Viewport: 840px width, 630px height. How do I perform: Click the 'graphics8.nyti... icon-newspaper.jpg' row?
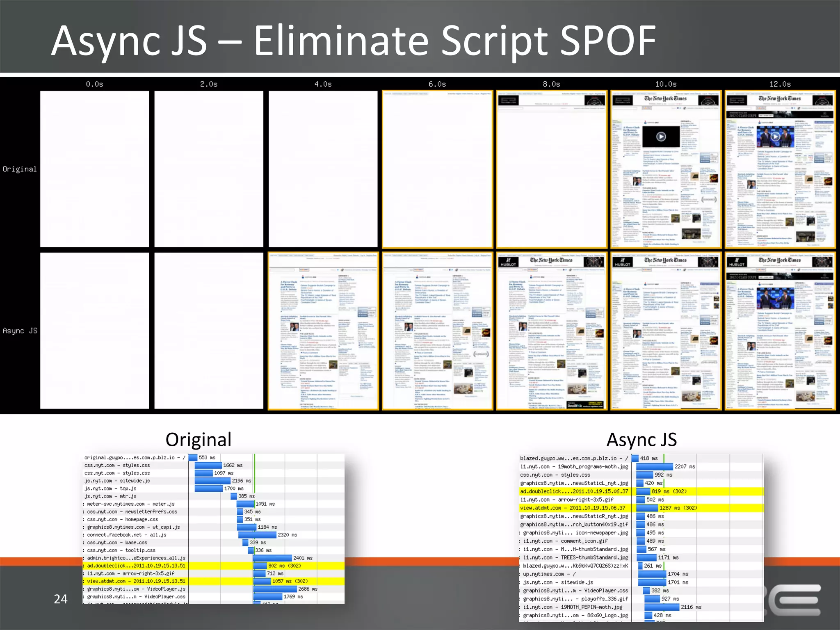(x=641, y=533)
